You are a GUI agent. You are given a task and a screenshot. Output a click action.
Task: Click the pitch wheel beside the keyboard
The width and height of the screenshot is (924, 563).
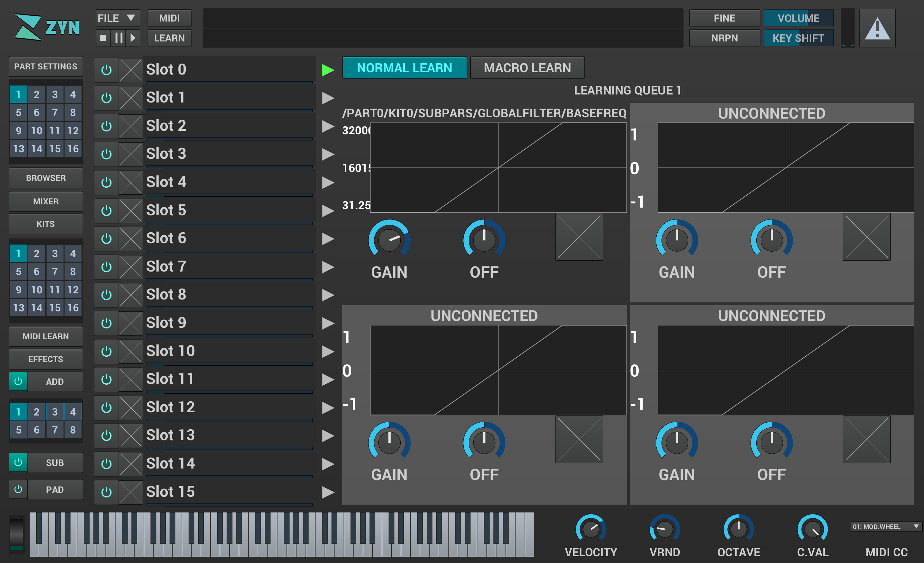(16, 534)
